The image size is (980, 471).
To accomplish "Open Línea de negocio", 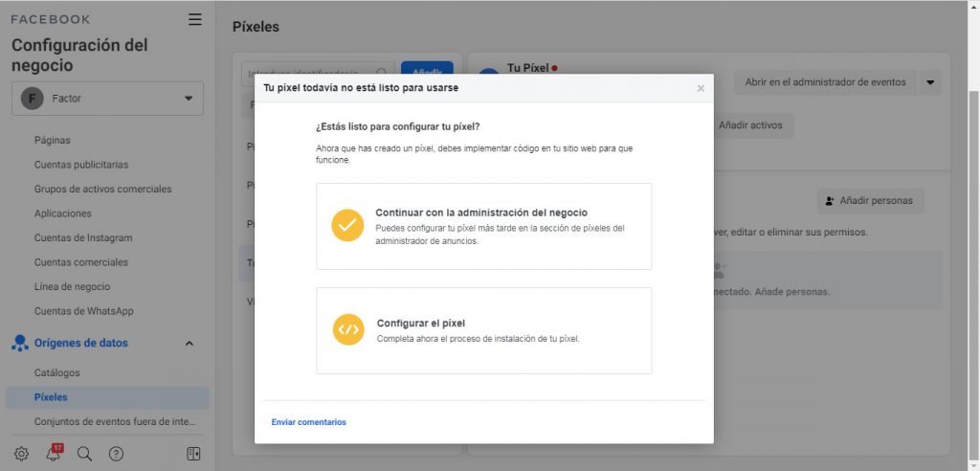I will click(73, 286).
